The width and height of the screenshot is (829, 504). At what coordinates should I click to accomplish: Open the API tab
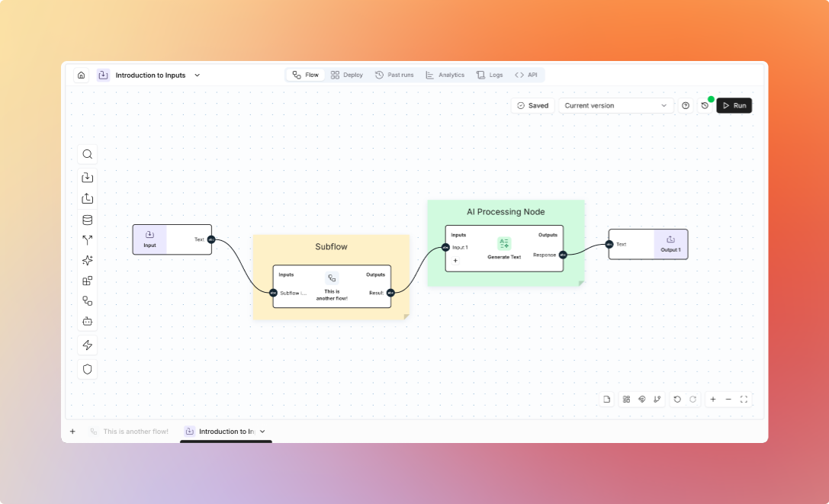(526, 75)
